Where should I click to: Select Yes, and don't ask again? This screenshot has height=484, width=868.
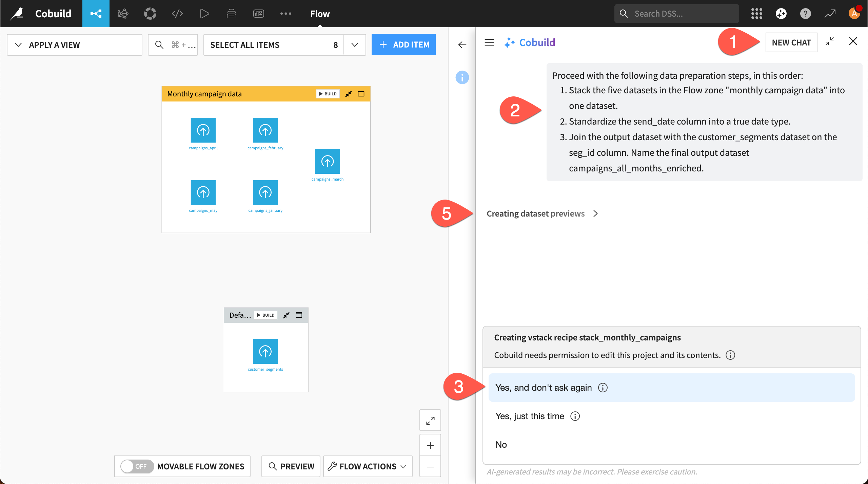pos(671,388)
